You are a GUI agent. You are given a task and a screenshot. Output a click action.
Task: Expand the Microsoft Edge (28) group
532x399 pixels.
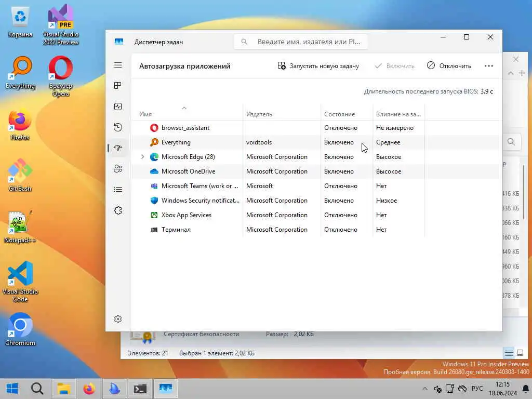point(142,157)
